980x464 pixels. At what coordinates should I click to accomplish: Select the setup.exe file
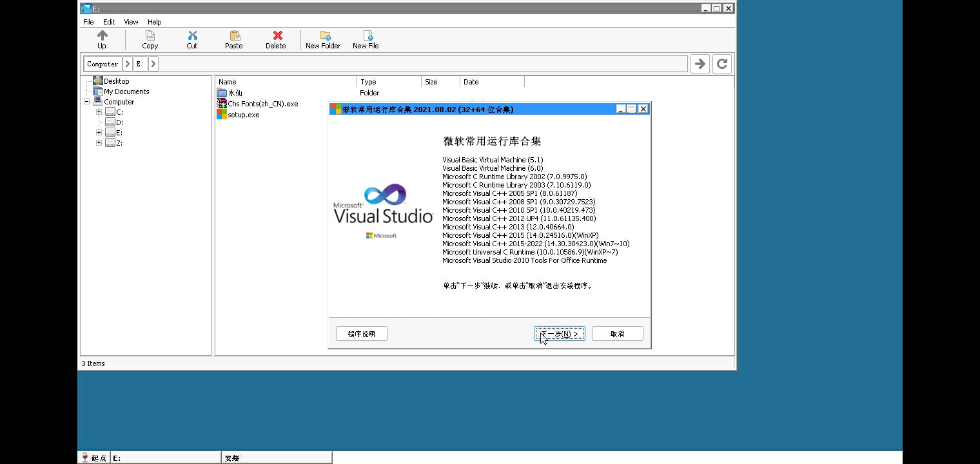(x=243, y=115)
